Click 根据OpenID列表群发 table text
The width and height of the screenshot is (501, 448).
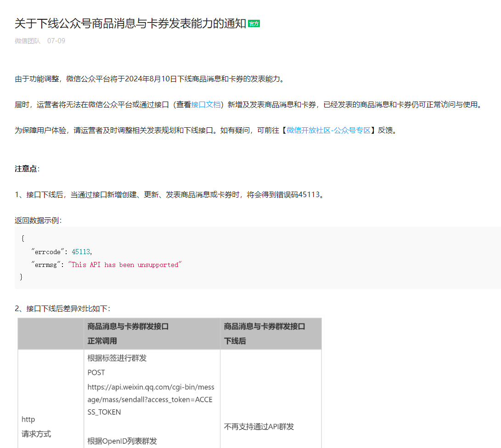pyautogui.click(x=122, y=441)
